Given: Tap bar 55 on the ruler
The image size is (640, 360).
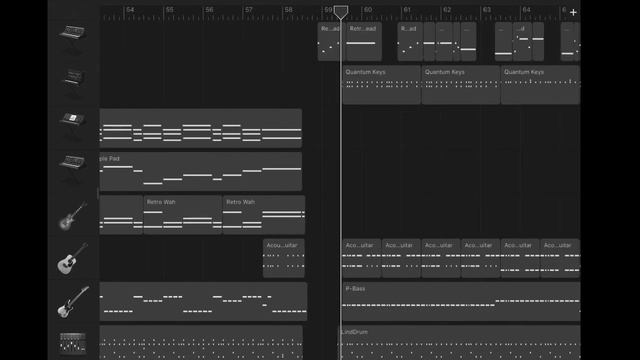Looking at the screenshot, I should 169,10.
